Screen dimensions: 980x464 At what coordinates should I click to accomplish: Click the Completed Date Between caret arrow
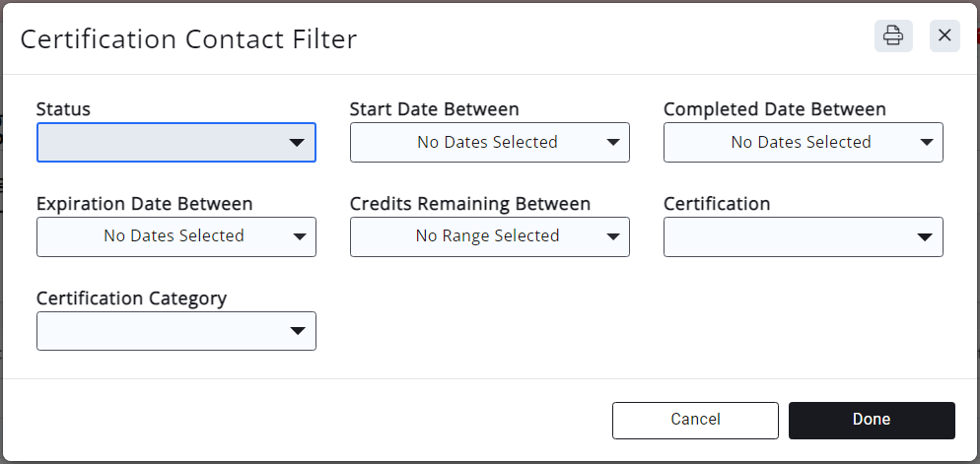tap(926, 143)
